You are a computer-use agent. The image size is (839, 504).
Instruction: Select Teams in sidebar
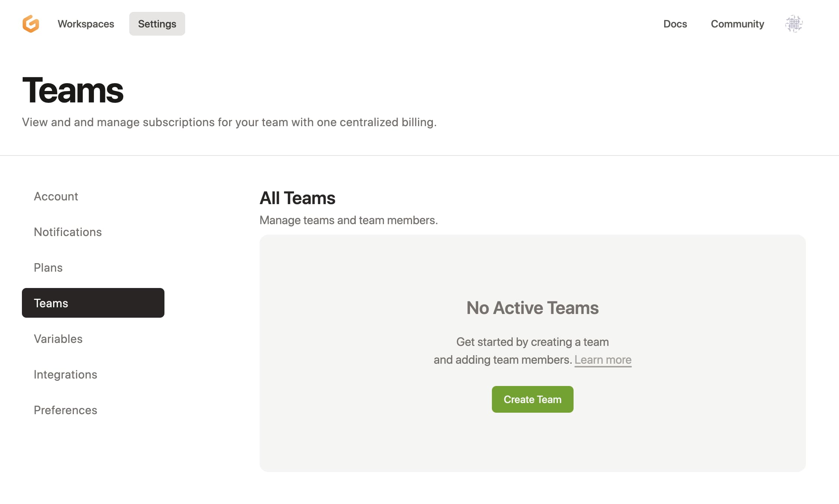pyautogui.click(x=93, y=303)
